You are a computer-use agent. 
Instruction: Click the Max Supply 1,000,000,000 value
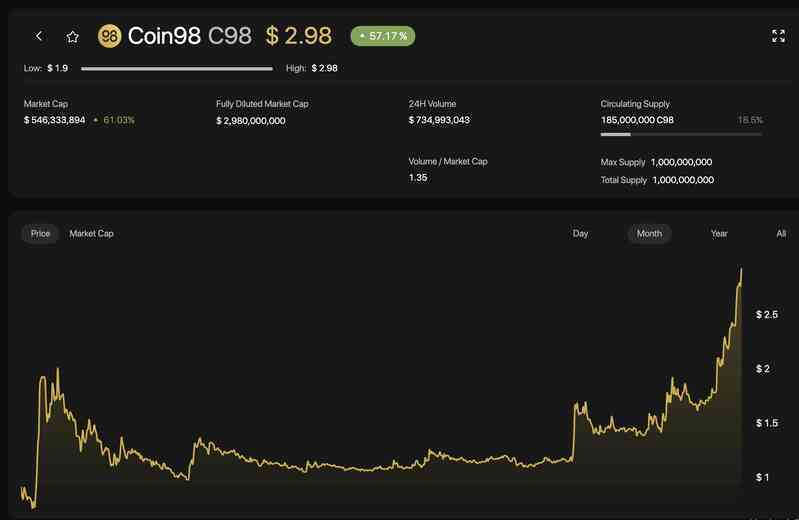[x=681, y=162]
